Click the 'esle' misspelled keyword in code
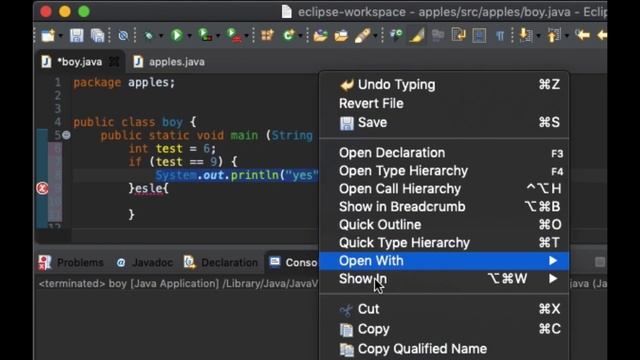 (149, 189)
